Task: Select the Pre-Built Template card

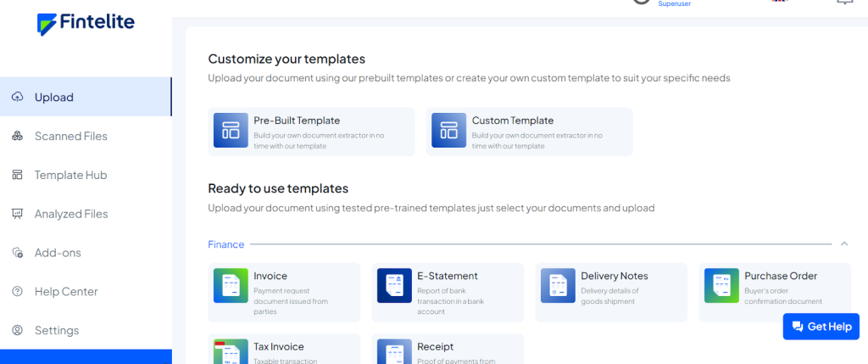Action: tap(311, 132)
